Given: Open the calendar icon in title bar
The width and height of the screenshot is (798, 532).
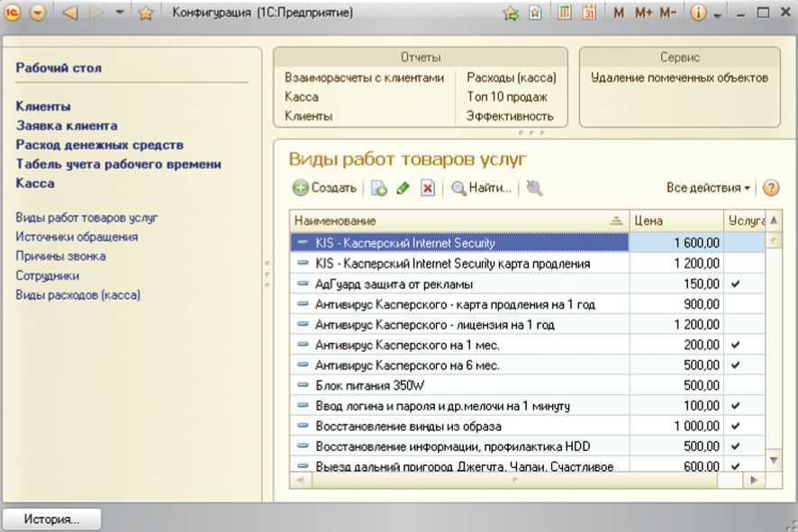Looking at the screenshot, I should (589, 14).
